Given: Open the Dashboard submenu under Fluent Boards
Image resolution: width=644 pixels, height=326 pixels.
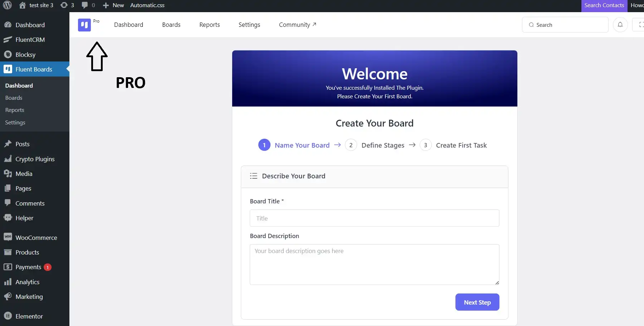Looking at the screenshot, I should pyautogui.click(x=19, y=85).
